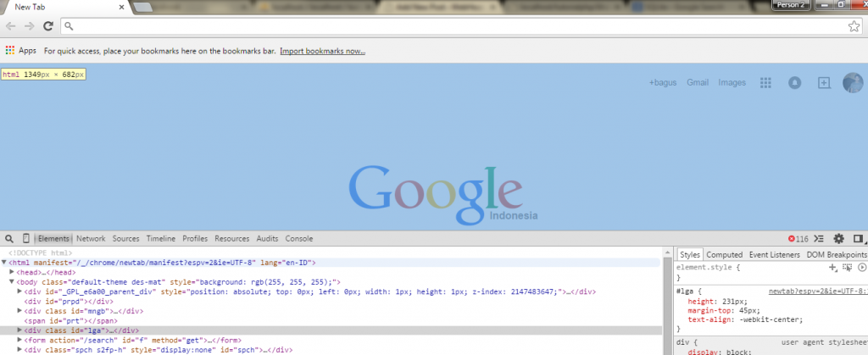The image size is (868, 355).
Task: Click the browser address bar
Action: click(x=424, y=26)
